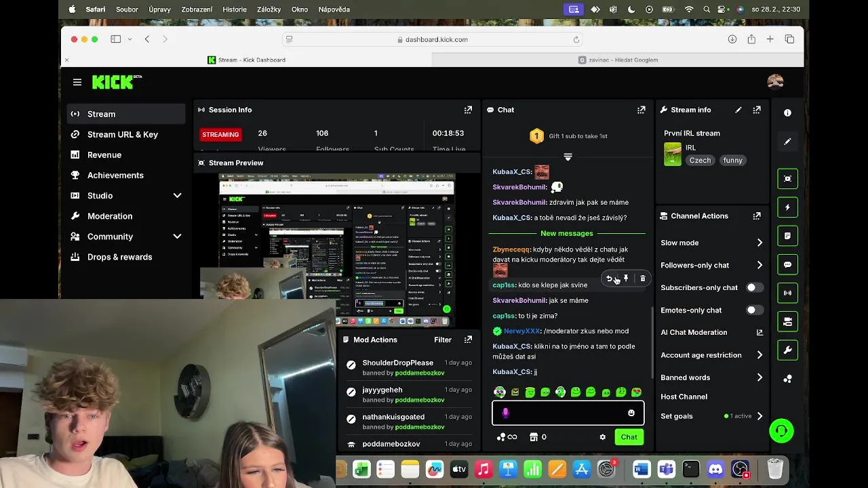Open the green headset support button
The width and height of the screenshot is (868, 488).
(x=781, y=430)
